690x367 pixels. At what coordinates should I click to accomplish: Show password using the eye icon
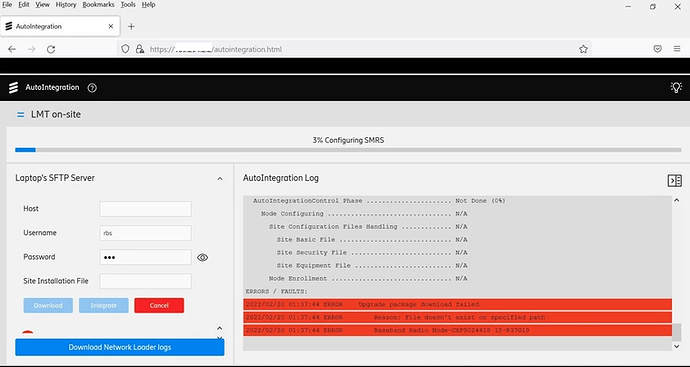tap(202, 257)
